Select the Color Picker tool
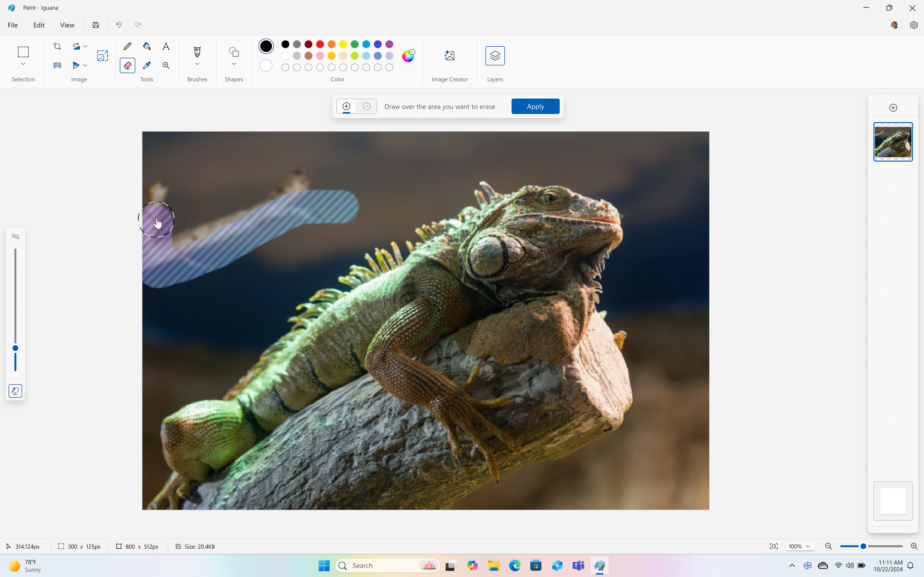Screen dimensions: 924x577 click(x=146, y=65)
